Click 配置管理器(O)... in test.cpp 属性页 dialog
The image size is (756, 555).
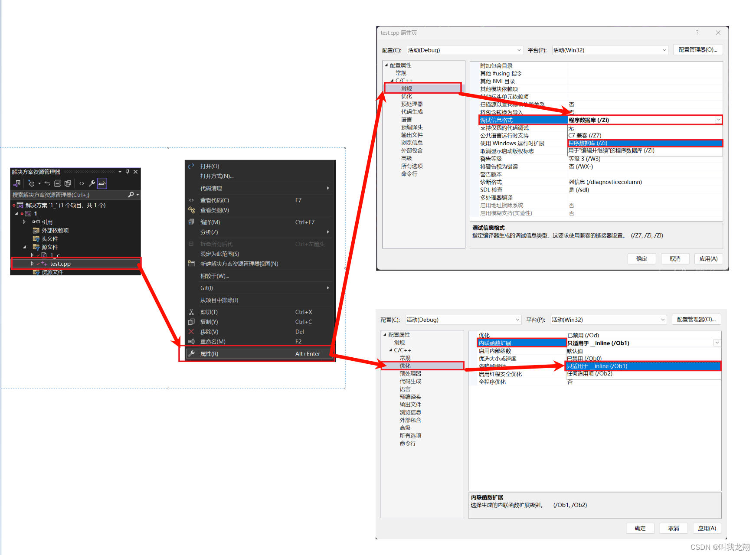point(697,49)
